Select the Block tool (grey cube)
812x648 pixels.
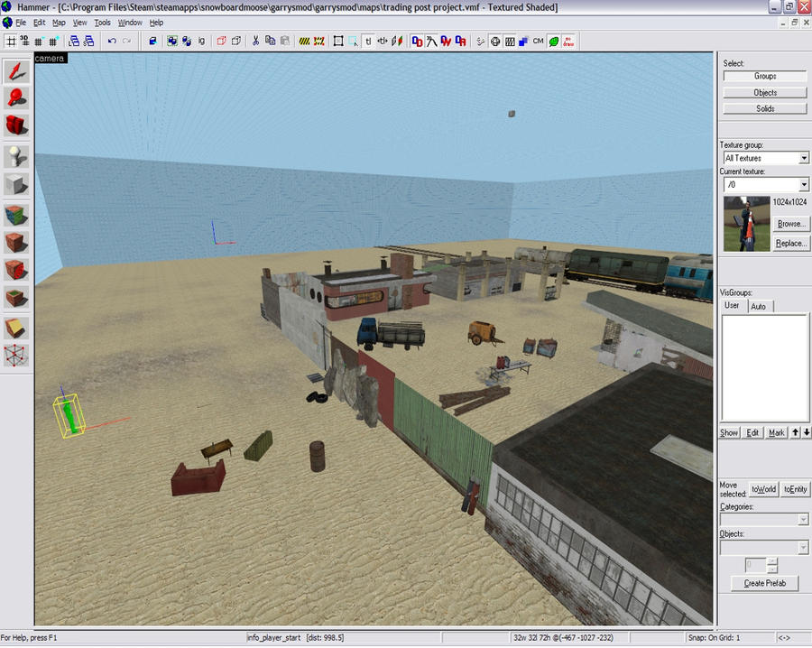click(x=16, y=184)
